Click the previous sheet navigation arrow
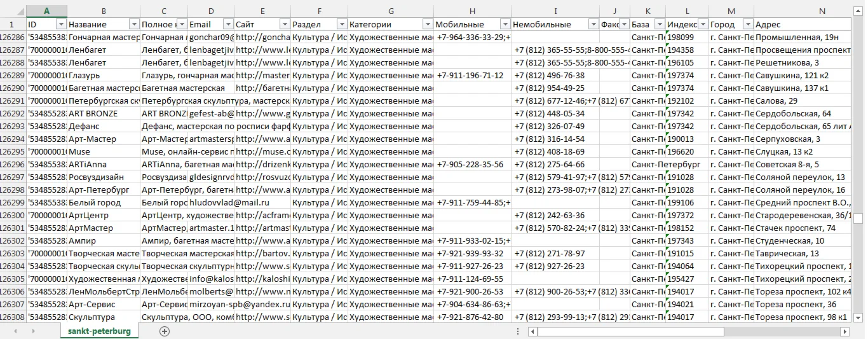The height and width of the screenshot is (339, 868). coord(15,331)
